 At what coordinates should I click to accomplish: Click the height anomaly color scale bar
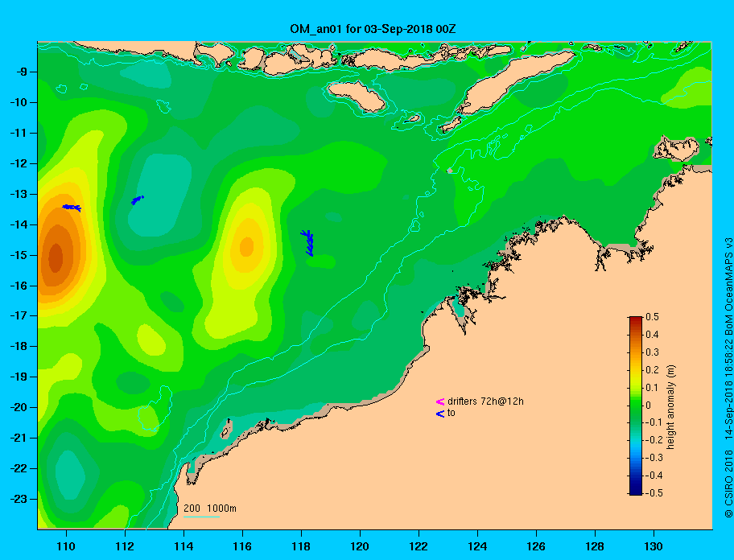(636, 406)
